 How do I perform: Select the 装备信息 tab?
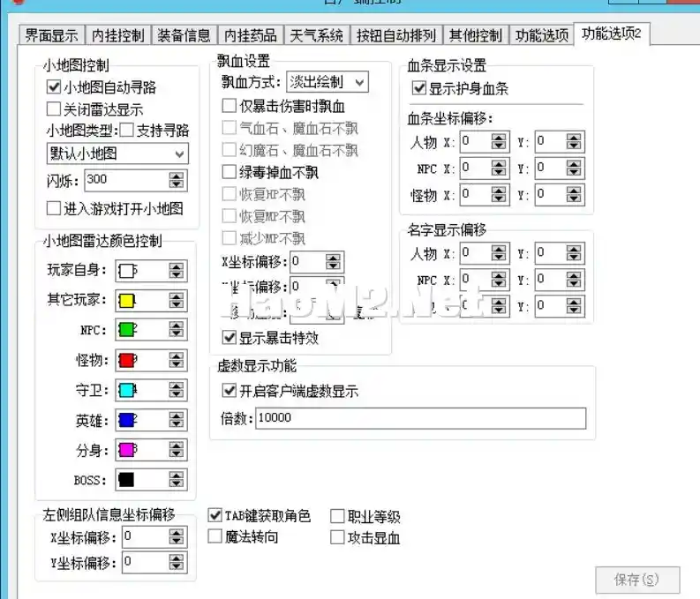coord(184,35)
